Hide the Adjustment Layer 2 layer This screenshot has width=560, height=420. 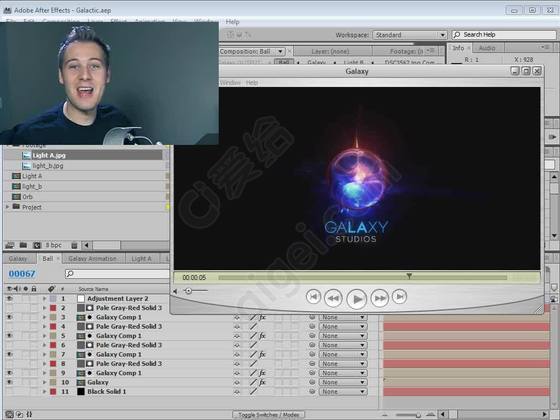pyautogui.click(x=10, y=298)
